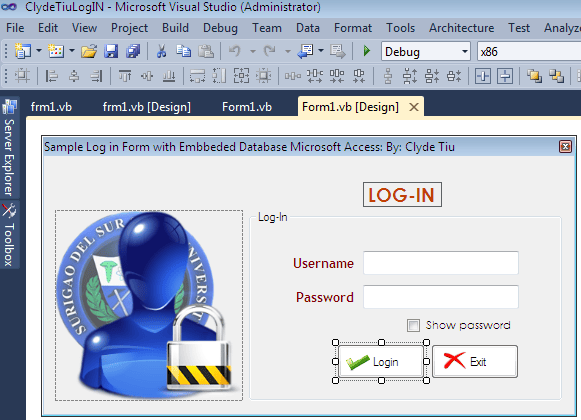Click Remove Horizontal Spacing icon
Screen dimensions: 581x420
[x=359, y=76]
